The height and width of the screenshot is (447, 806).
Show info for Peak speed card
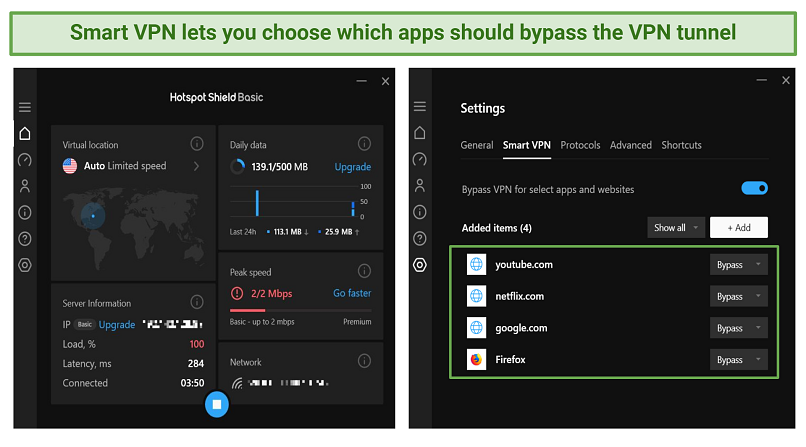point(364,271)
